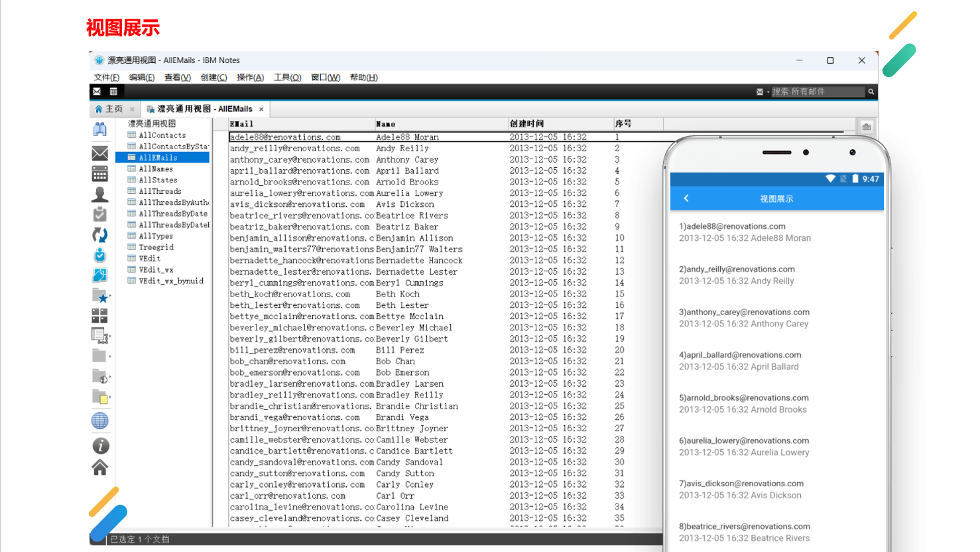Open the 创建(C) menu
This screenshot has width=980, height=552.
point(214,78)
